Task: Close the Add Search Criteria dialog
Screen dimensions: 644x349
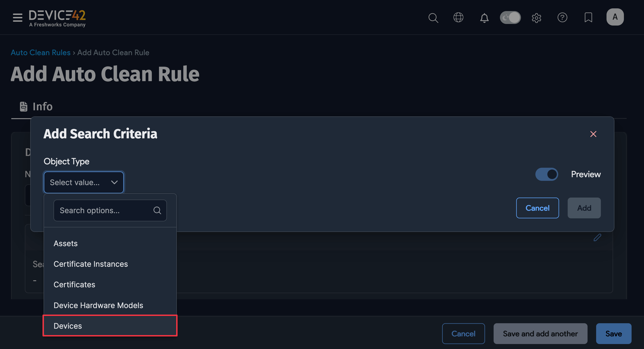Action: click(x=594, y=134)
